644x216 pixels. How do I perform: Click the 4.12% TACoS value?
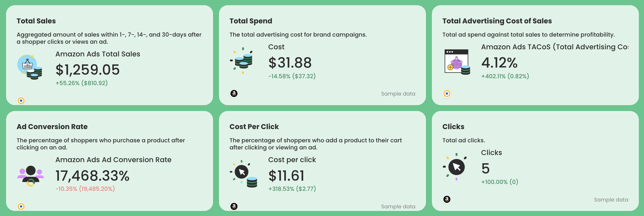click(499, 63)
